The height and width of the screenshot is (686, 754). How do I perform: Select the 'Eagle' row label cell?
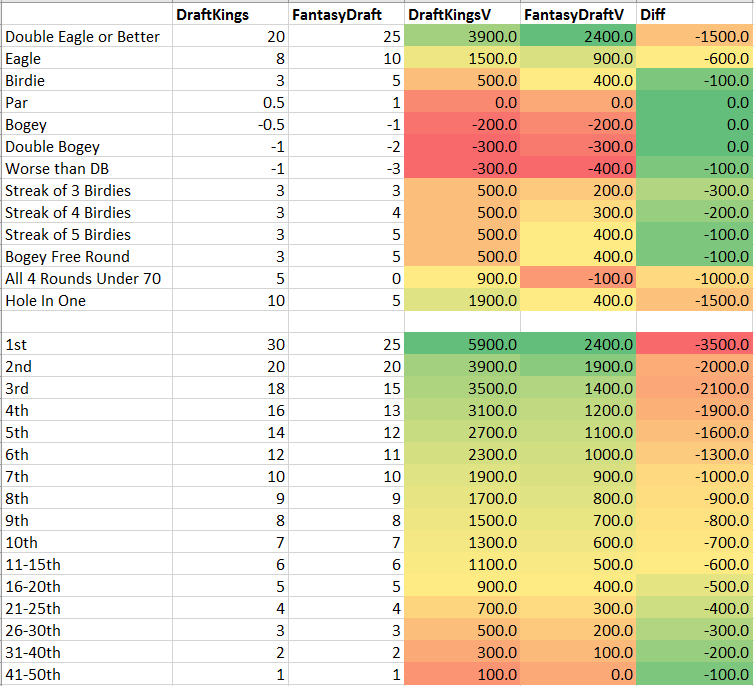coord(87,59)
